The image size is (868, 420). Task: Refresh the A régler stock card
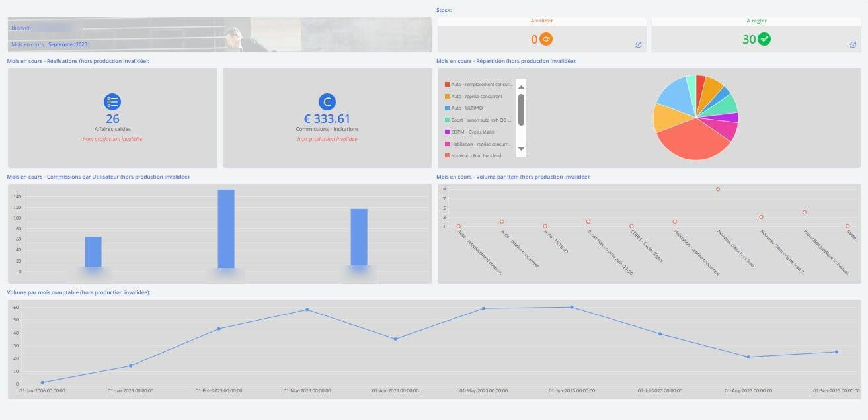[853, 45]
